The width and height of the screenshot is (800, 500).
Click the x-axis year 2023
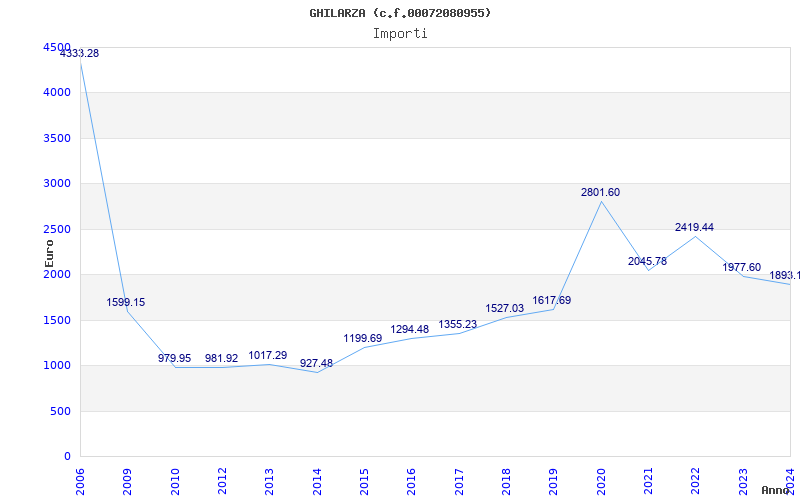[743, 481]
